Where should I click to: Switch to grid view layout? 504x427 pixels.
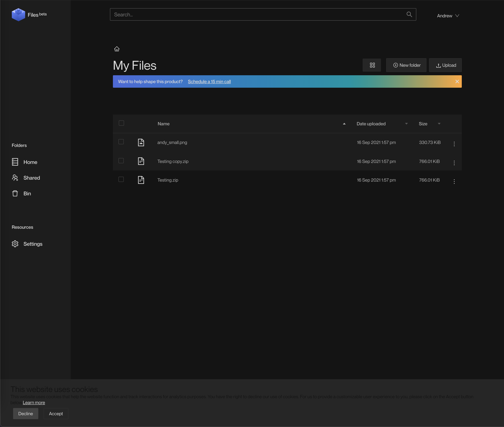coord(372,65)
